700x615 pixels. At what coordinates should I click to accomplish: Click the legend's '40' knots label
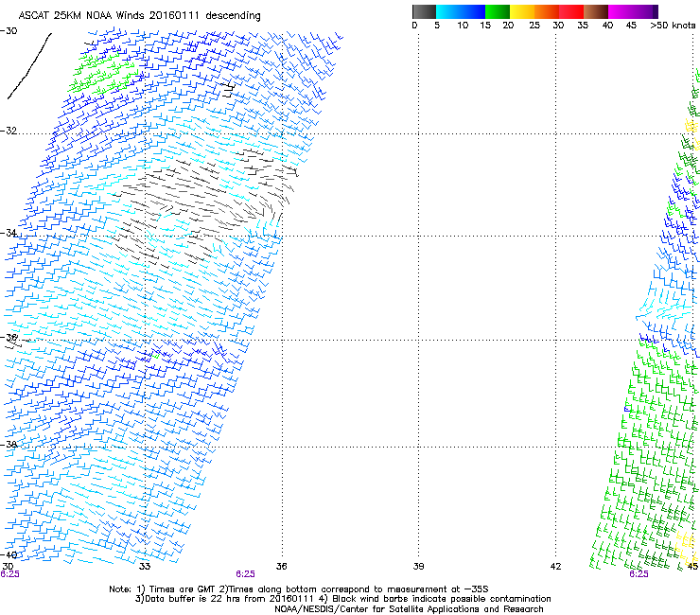(x=607, y=25)
